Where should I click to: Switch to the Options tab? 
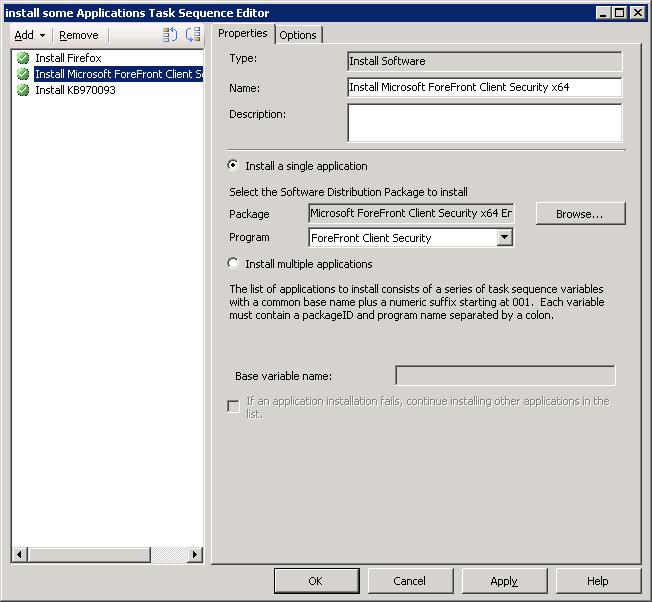pyautogui.click(x=298, y=35)
